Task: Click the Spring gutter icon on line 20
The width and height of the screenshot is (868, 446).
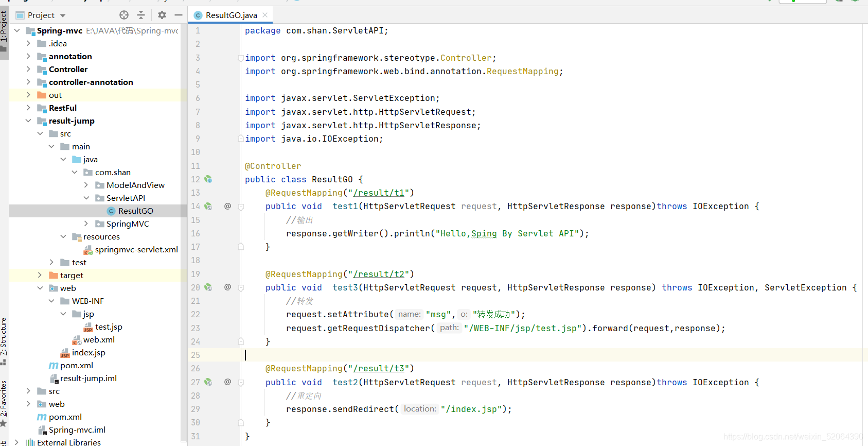Action: pos(208,287)
